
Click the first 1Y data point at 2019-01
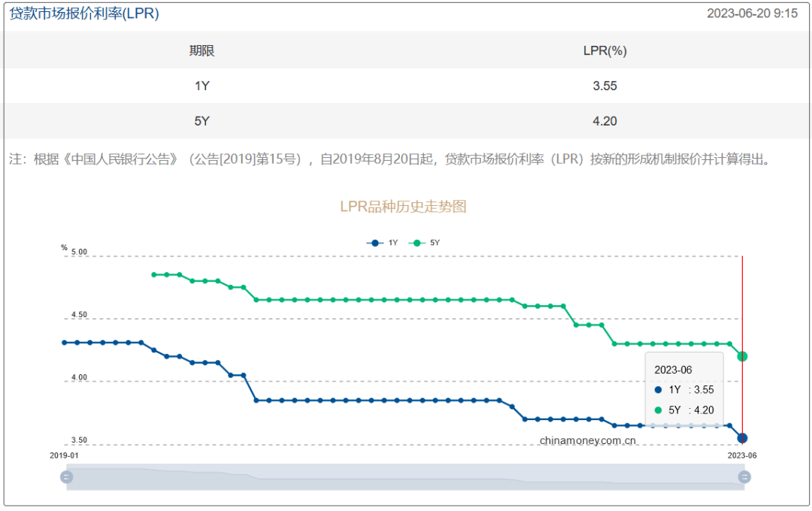64,343
